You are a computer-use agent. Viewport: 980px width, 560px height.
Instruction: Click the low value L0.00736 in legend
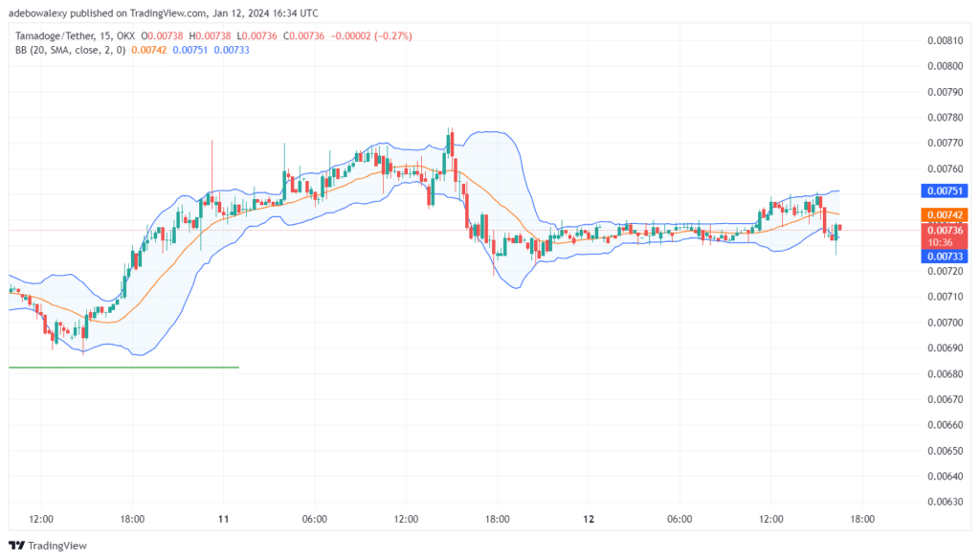256,36
